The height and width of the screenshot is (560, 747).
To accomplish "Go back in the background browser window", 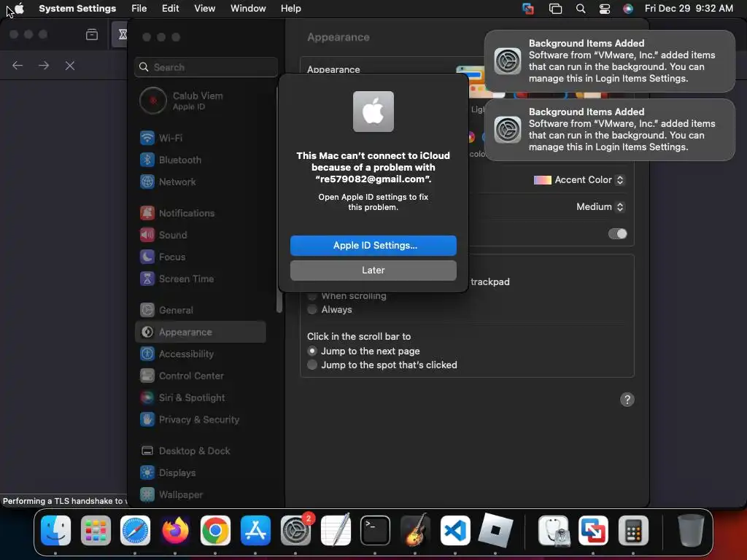I will pos(18,65).
